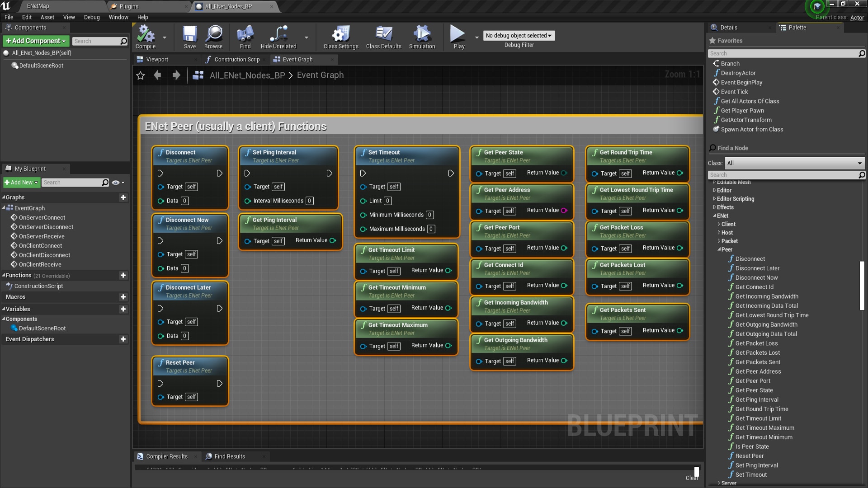Open the Class All dropdown in Palette
This screenshot has height=488, width=868.
coord(794,163)
